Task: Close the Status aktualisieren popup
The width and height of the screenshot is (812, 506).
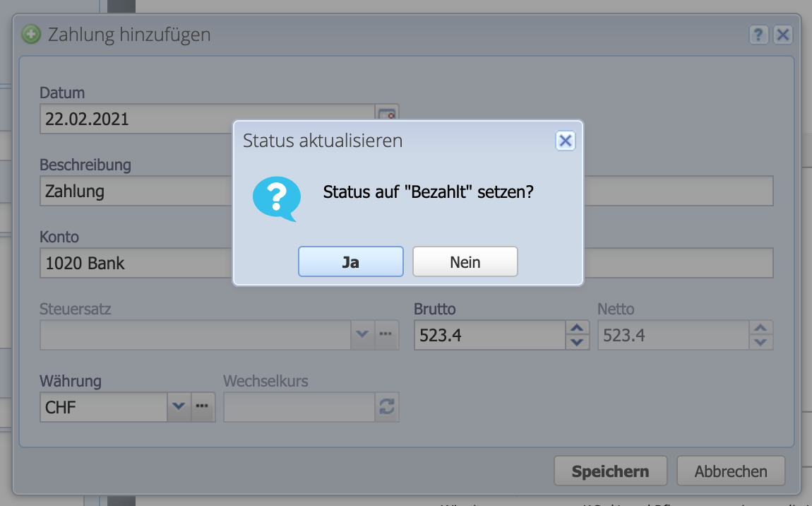Action: click(x=565, y=141)
